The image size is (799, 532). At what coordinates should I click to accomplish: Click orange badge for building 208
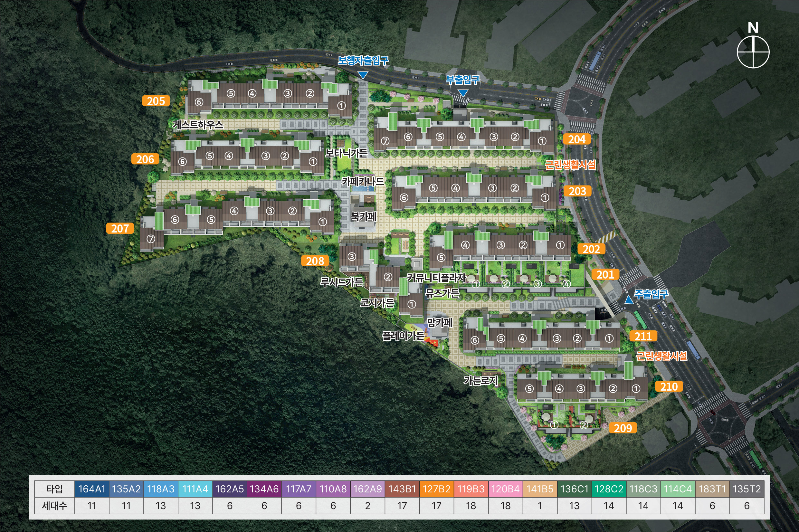tap(315, 261)
